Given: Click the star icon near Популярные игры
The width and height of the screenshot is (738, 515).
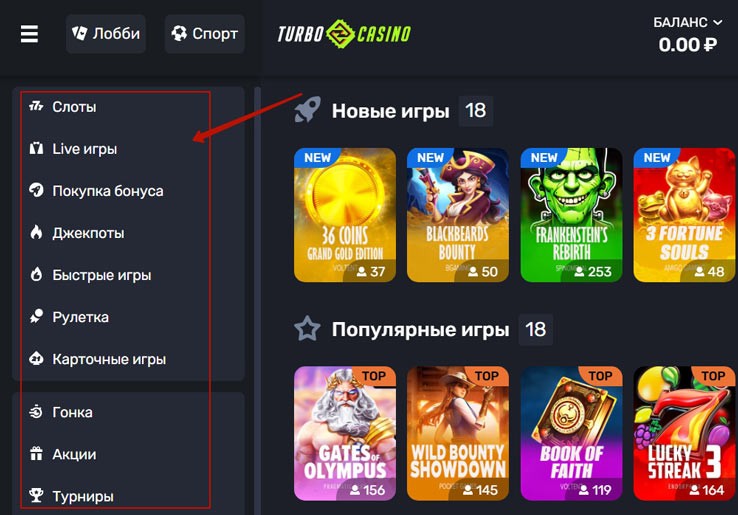Looking at the screenshot, I should (x=307, y=329).
